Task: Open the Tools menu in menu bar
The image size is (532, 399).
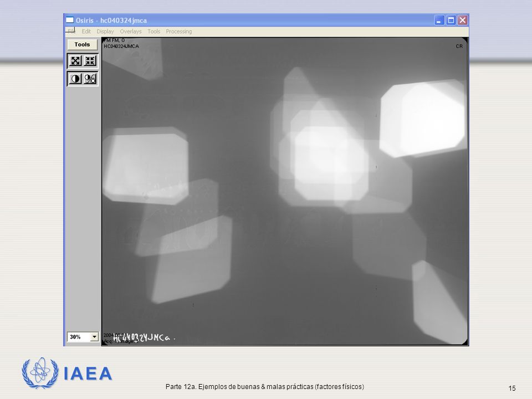Action: 154,31
